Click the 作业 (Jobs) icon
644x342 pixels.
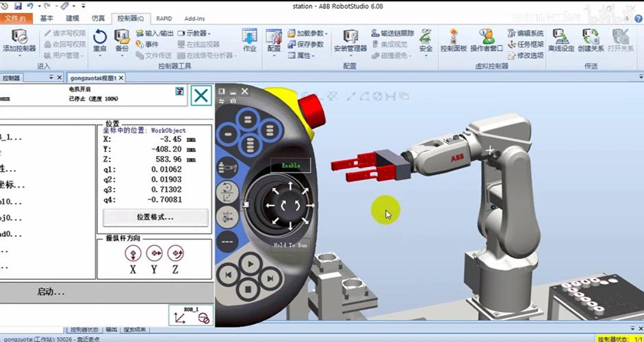click(x=249, y=36)
